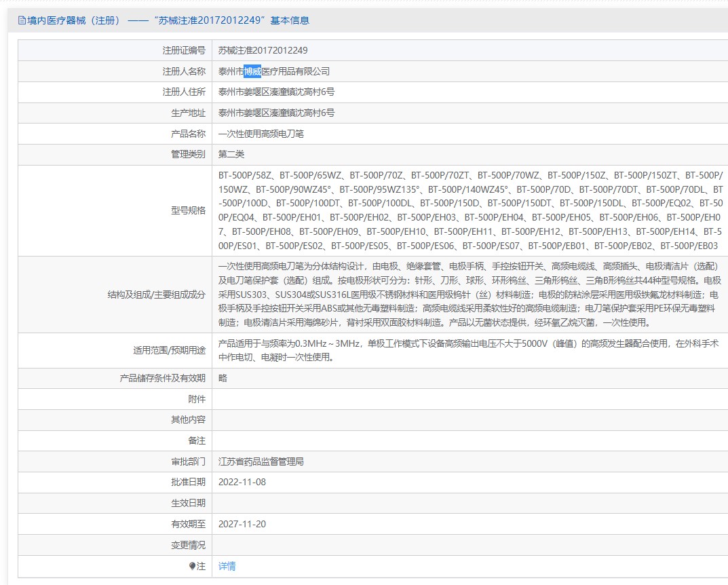Select product name 一次性使用高频电刀笔
Screen dimensions: 728x585
point(261,134)
